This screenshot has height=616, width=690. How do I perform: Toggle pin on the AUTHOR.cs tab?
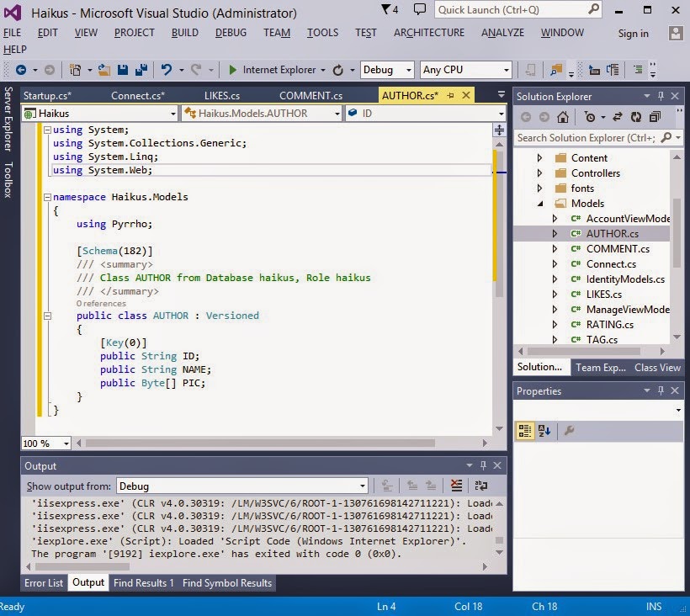(x=451, y=95)
